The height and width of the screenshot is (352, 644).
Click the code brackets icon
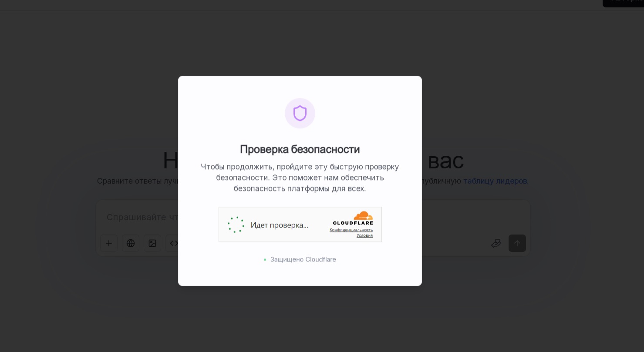[x=173, y=243]
